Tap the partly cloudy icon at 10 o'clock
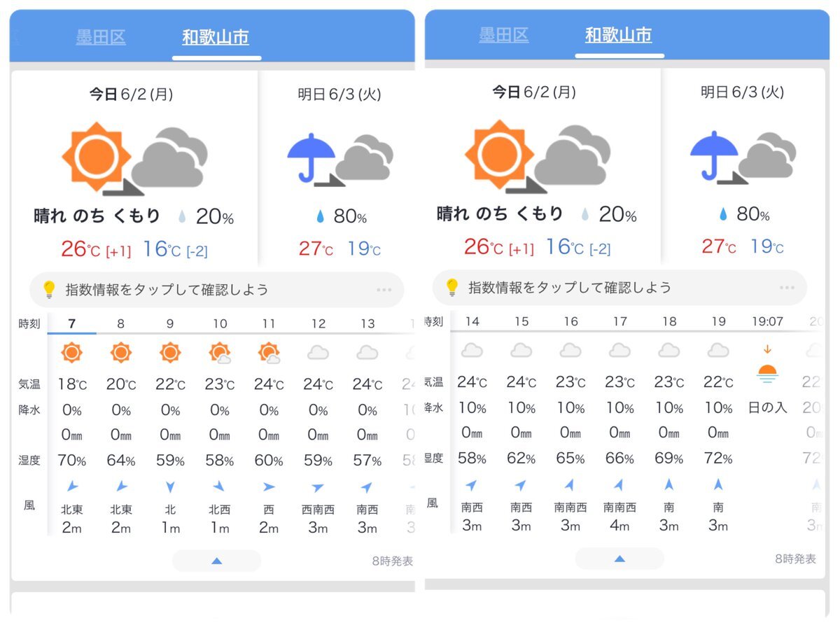This screenshot has height=630, width=840. (x=220, y=352)
